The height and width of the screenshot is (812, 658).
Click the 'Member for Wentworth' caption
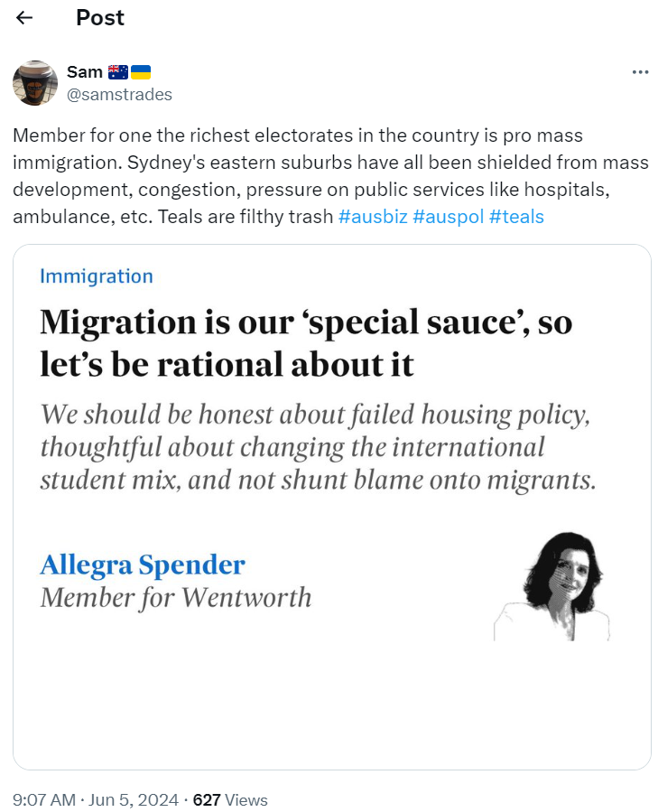[x=176, y=597]
